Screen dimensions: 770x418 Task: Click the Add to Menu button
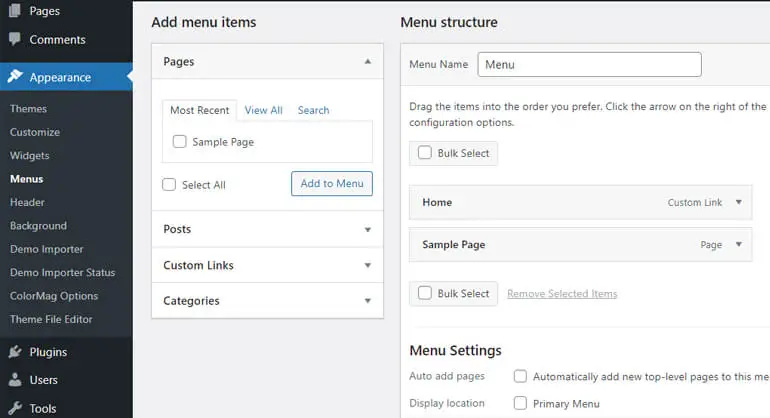(332, 183)
